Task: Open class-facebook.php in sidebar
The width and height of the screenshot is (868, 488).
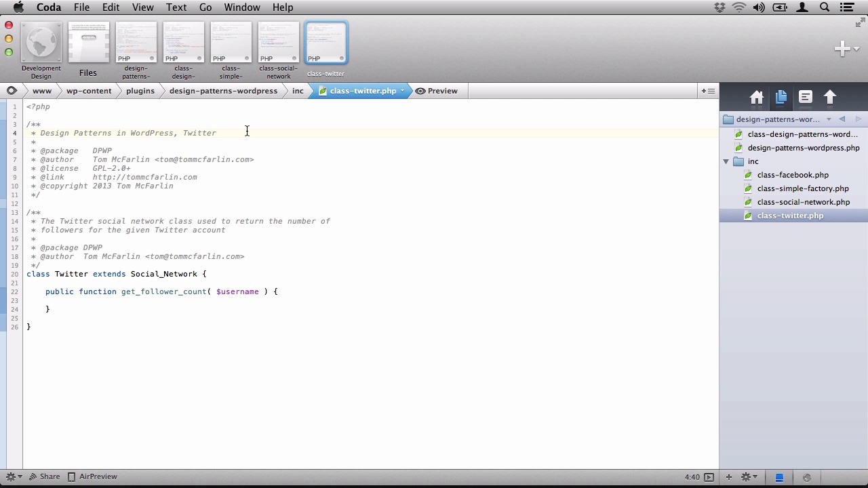Action: coord(793,175)
